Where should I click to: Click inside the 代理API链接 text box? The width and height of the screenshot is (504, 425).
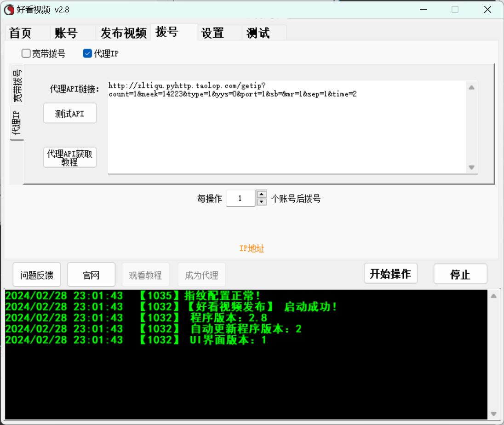coord(286,127)
